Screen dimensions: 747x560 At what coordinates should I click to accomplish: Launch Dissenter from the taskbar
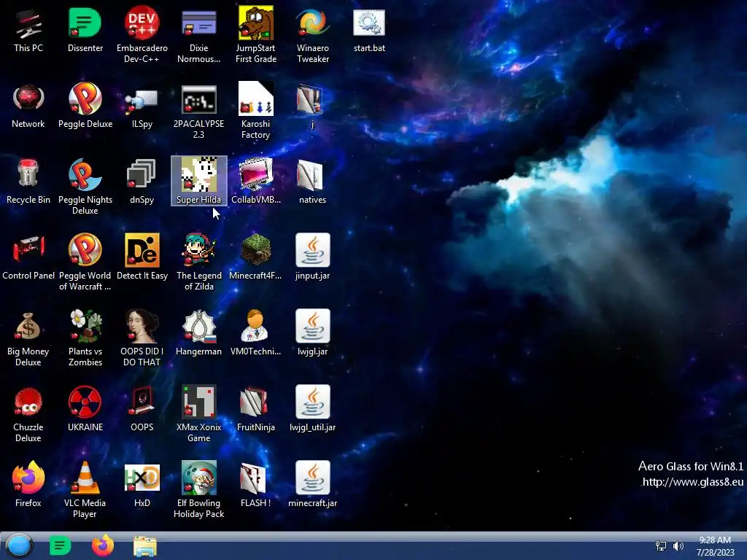60,545
